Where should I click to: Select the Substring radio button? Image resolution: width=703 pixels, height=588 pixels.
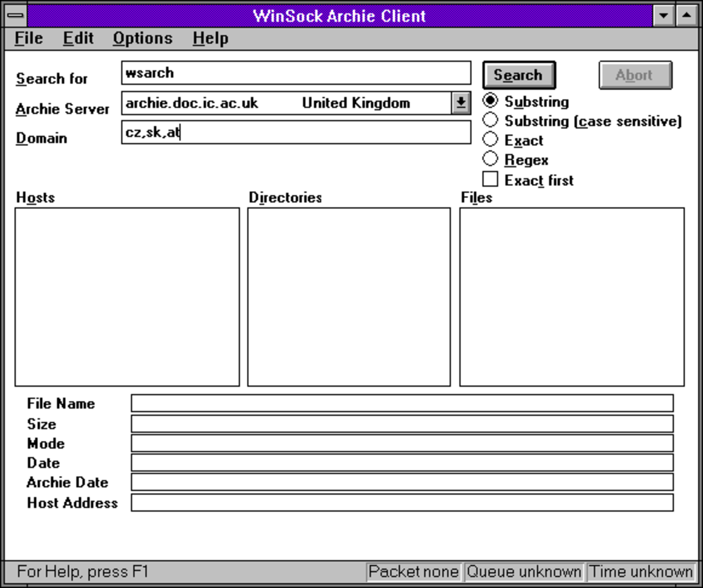[491, 101]
